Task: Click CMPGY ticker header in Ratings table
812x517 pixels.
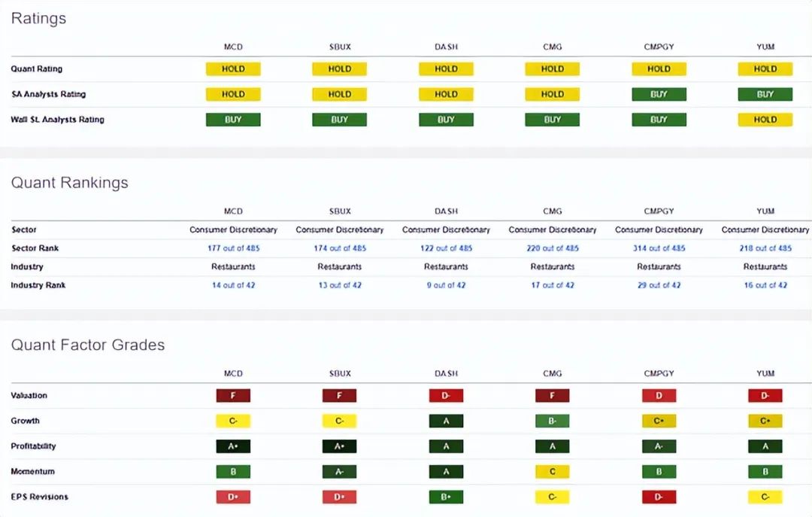Action: (x=659, y=47)
